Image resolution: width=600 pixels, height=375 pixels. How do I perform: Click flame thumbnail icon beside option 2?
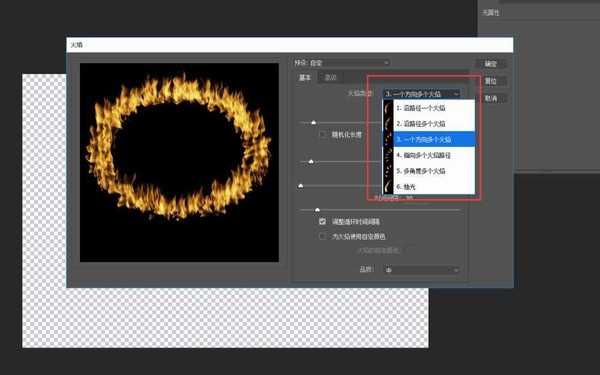(388, 124)
